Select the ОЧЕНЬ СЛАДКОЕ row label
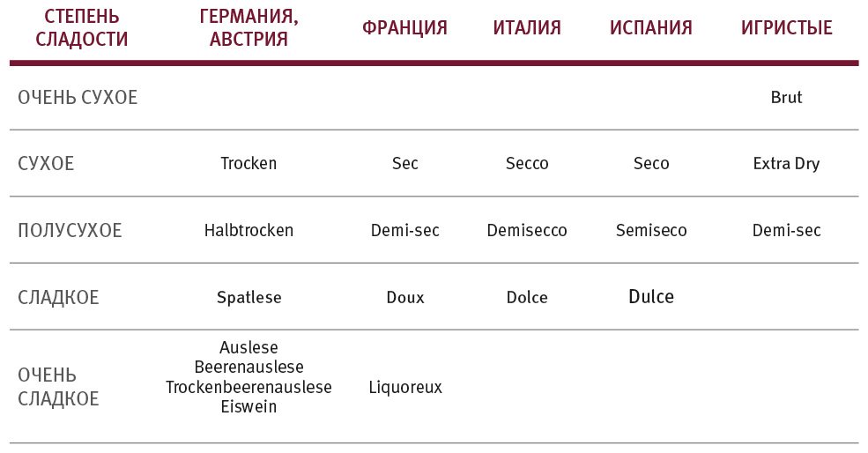The image size is (868, 453). click(x=58, y=387)
